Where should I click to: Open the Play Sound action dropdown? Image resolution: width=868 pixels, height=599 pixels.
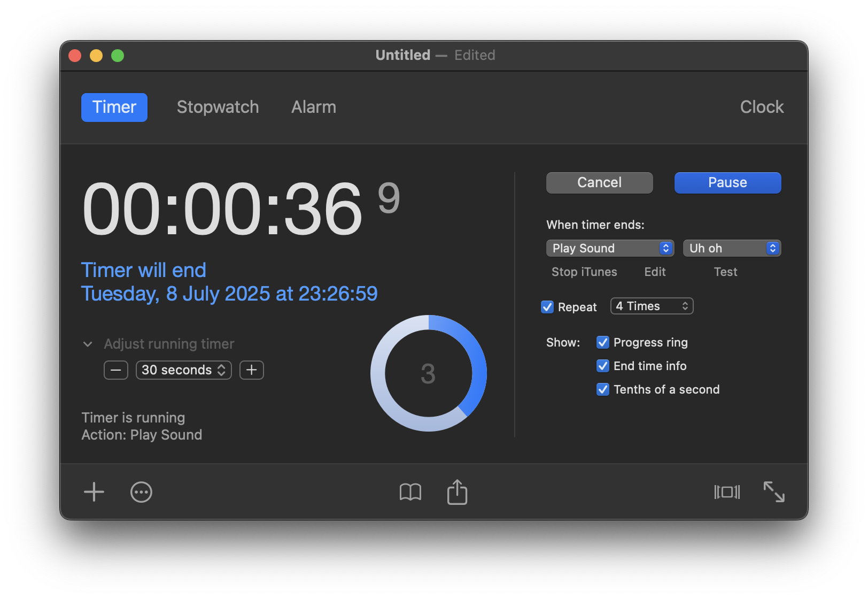click(x=610, y=248)
